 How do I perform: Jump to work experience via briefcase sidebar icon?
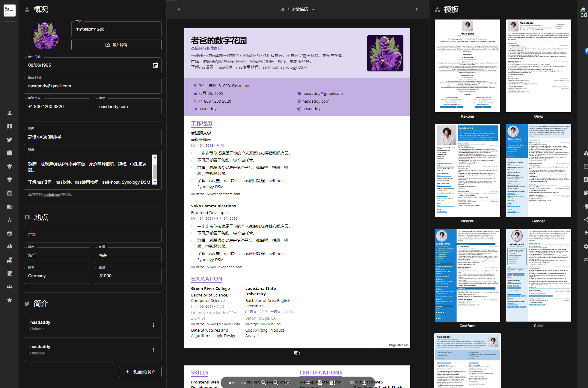pos(10,153)
